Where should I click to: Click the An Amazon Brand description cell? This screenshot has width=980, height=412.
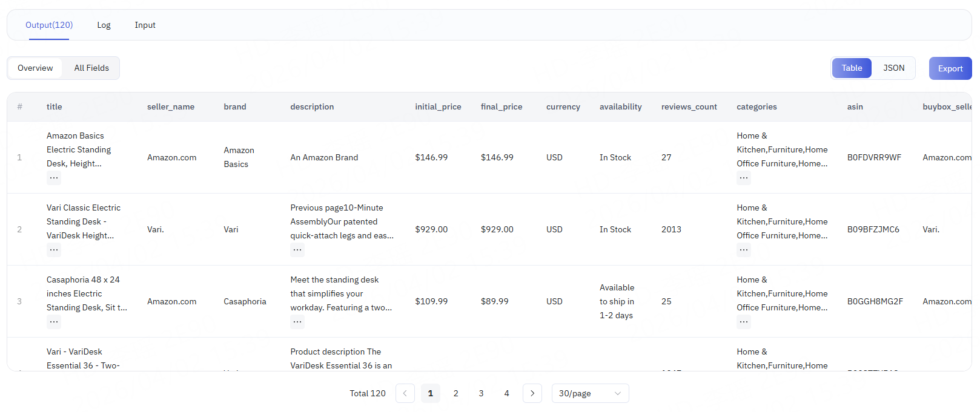coord(324,157)
